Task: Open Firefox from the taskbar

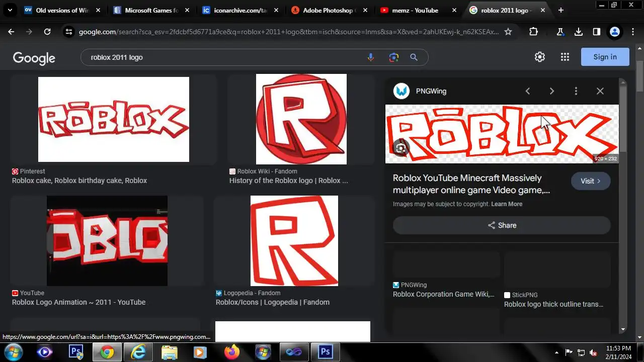Action: pyautogui.click(x=232, y=352)
